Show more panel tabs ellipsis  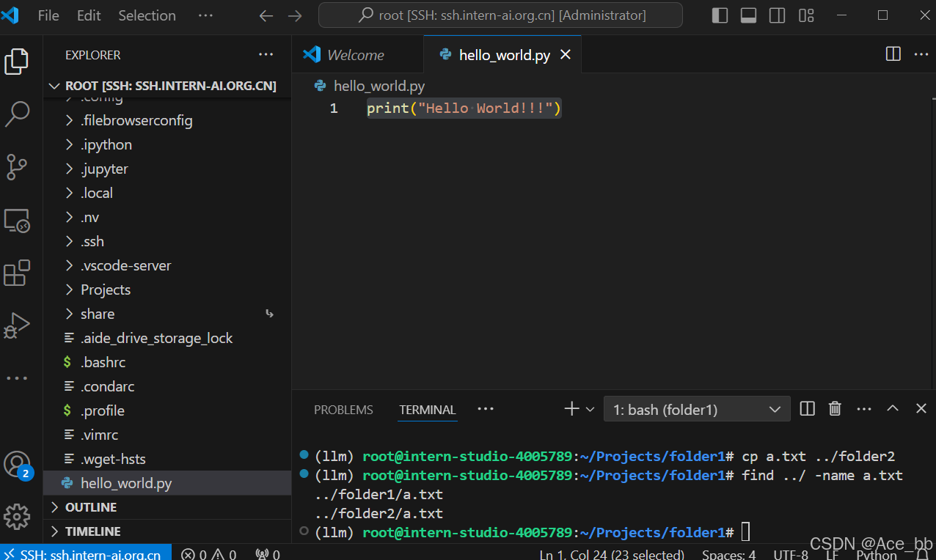point(486,409)
